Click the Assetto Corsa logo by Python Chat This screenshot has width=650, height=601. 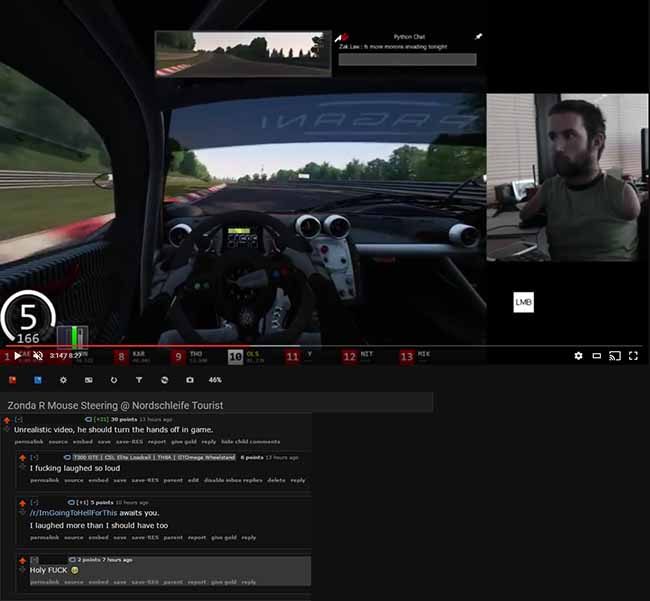pyautogui.click(x=342, y=37)
